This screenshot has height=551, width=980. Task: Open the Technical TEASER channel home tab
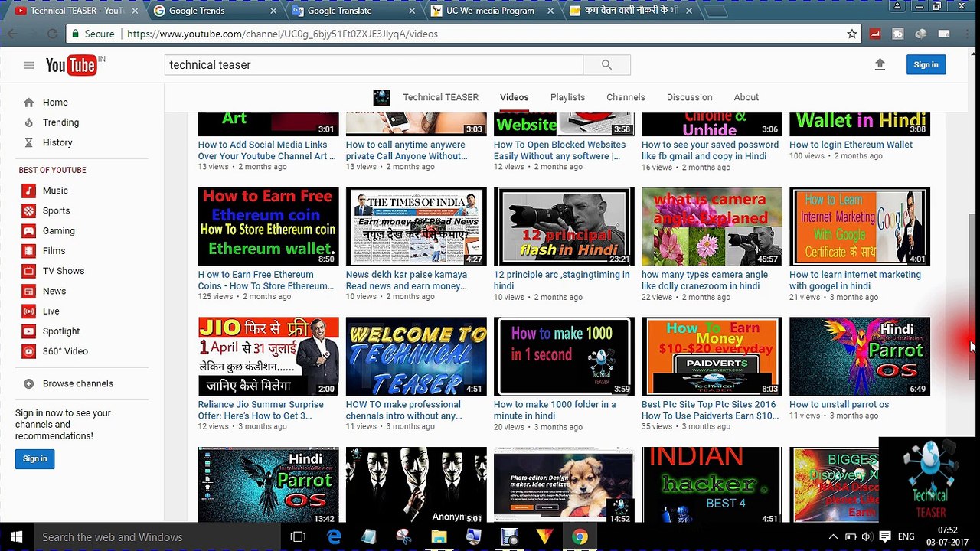(440, 97)
